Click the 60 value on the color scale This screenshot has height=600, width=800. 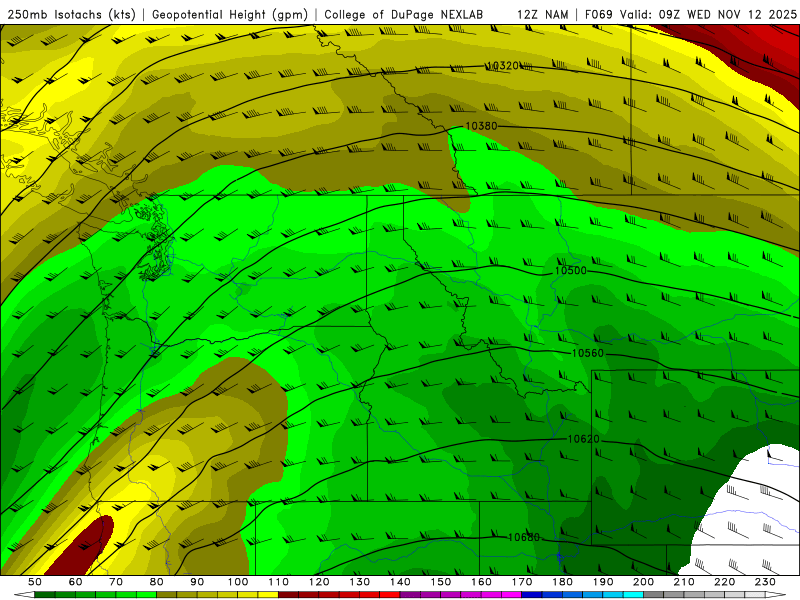[76, 582]
